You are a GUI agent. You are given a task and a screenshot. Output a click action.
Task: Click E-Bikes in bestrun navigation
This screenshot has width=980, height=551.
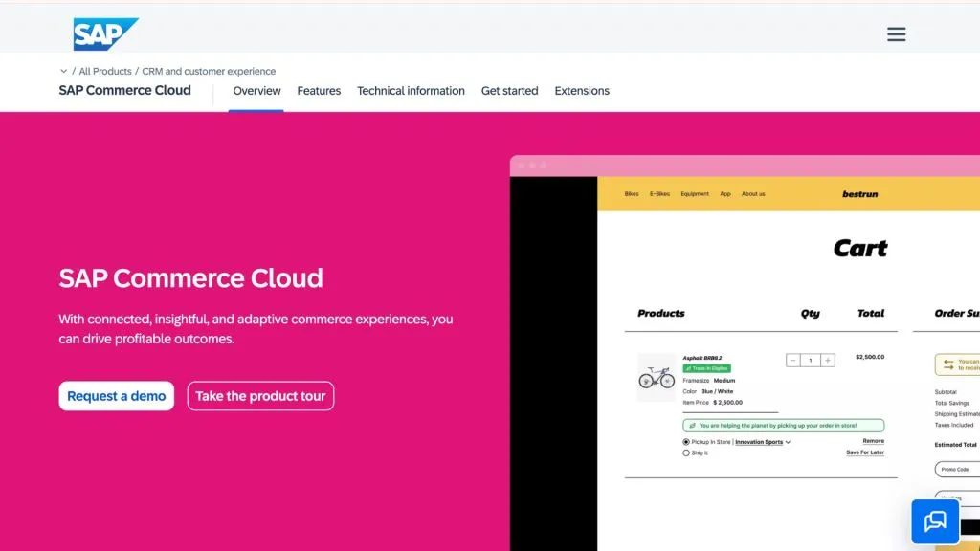coord(659,194)
